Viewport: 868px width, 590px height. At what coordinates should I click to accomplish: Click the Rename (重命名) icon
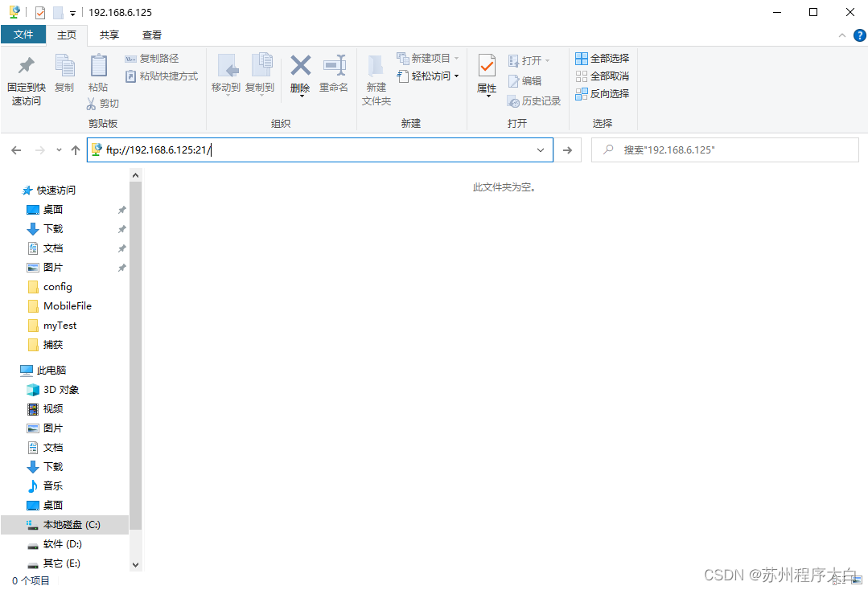click(335, 65)
